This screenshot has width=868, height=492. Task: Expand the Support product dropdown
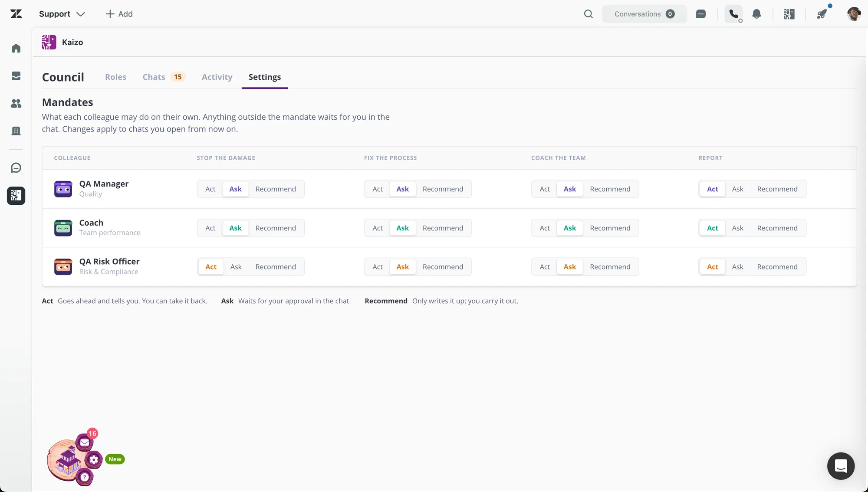(x=62, y=14)
